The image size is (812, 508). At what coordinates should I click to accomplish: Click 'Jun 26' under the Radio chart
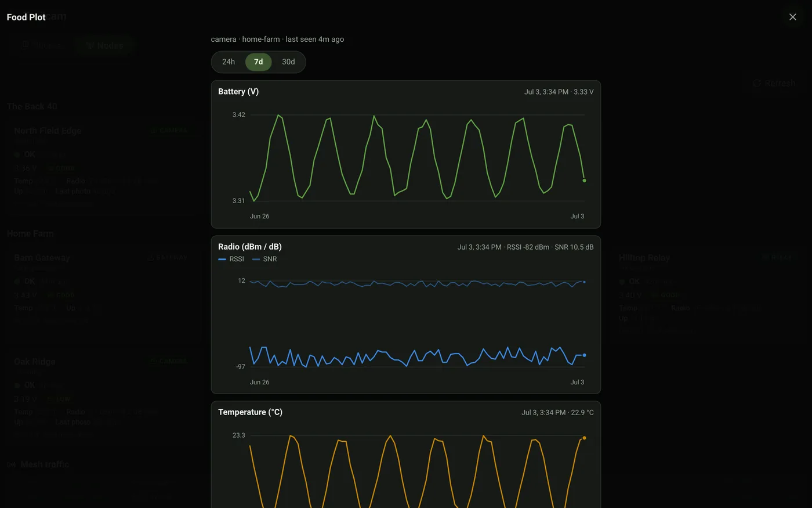point(259,382)
